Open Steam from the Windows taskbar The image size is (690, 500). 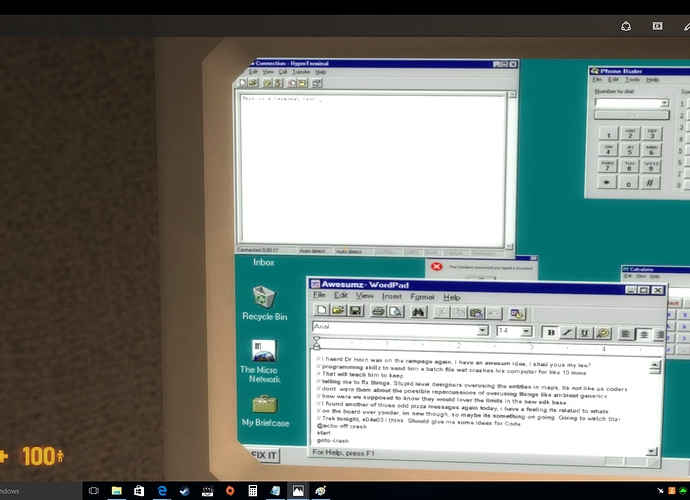coord(184,491)
